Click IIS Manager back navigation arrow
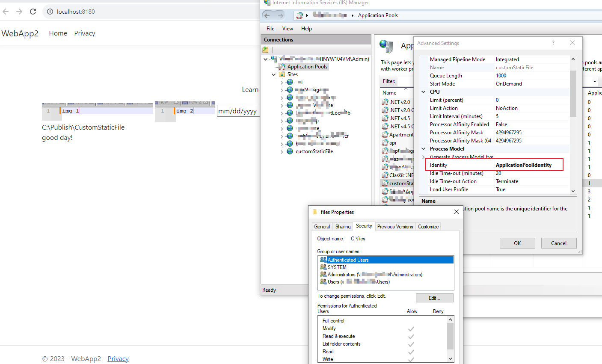The width and height of the screenshot is (602, 364). (x=267, y=15)
